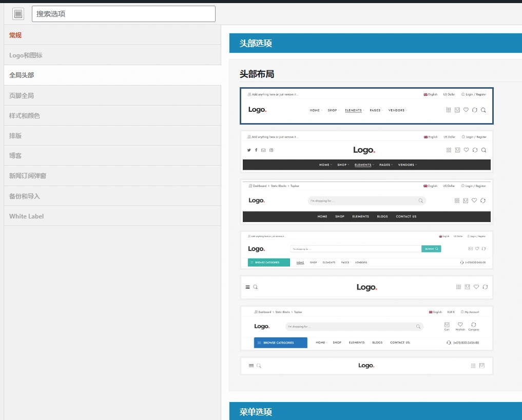The width and height of the screenshot is (522, 420).
Task: Click the wishlist heart icon in first header preview
Action: pos(466,110)
